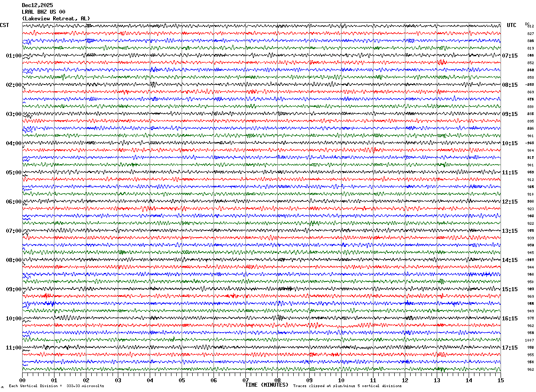The image size is (536, 392).
Task: Click the "02:00" CST time label
Action: pos(14,85)
